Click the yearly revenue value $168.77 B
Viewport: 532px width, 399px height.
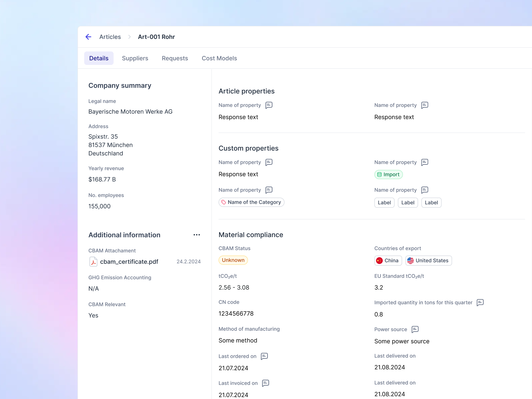tap(102, 179)
